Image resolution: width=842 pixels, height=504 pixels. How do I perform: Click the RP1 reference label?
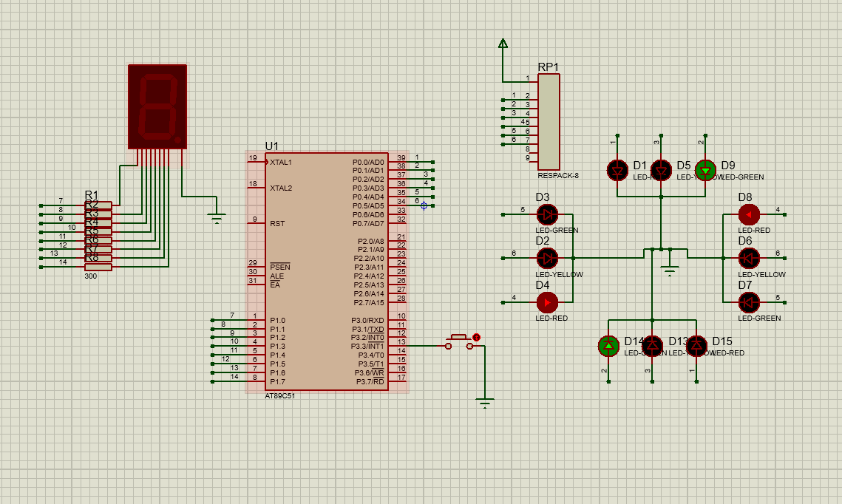549,67
